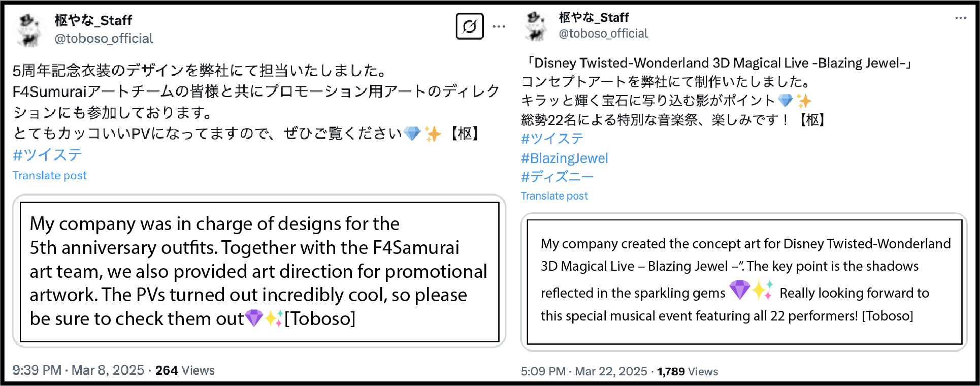Screen dimensions: 980x386
Task: Click the #ツイステ hashtag in left post
Action: click(x=47, y=155)
